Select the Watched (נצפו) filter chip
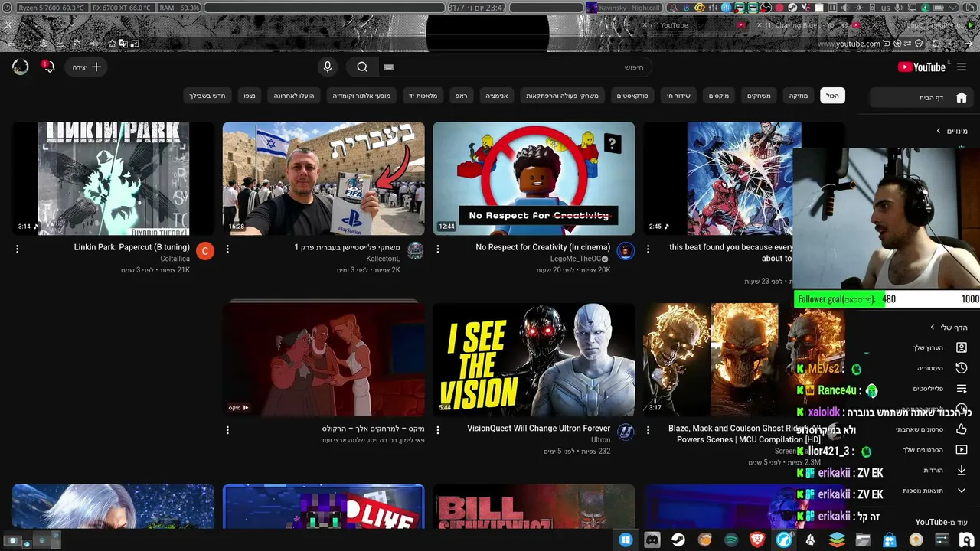This screenshot has height=551, width=980. (x=250, y=96)
